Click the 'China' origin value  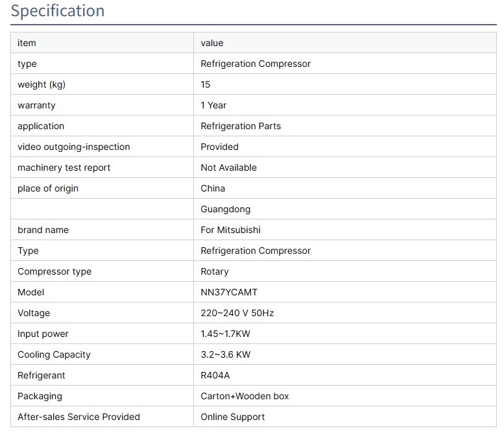213,188
